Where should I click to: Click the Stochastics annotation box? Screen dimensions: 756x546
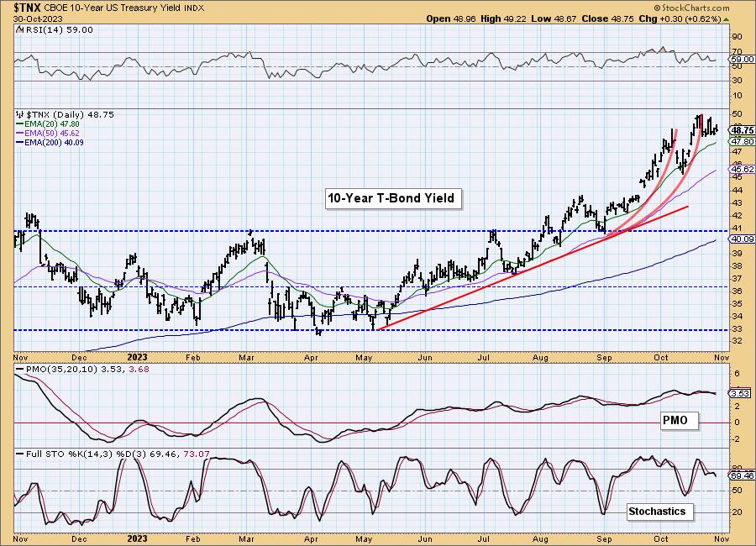click(x=660, y=512)
